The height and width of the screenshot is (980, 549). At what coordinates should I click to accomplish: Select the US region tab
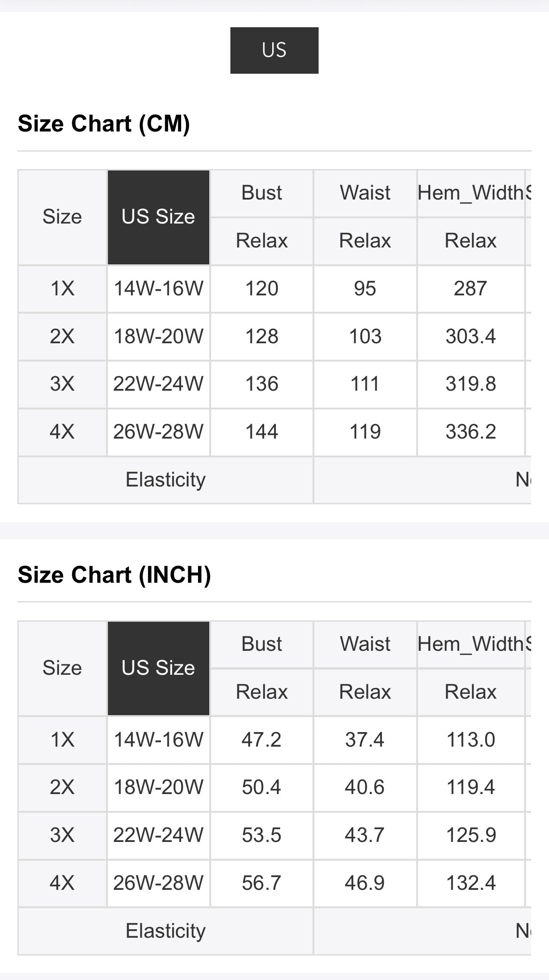pyautogui.click(x=274, y=50)
